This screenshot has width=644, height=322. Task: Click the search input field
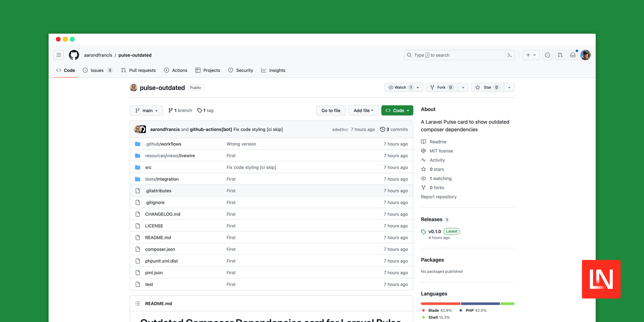pos(458,55)
